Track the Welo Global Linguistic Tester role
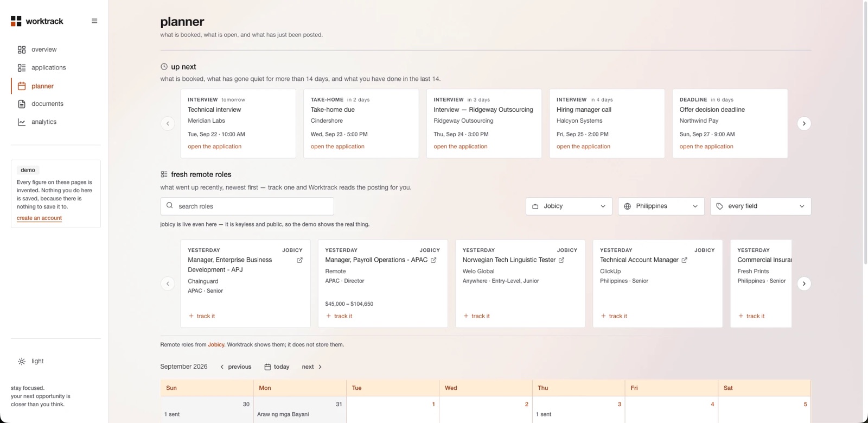868x423 pixels. (x=476, y=316)
